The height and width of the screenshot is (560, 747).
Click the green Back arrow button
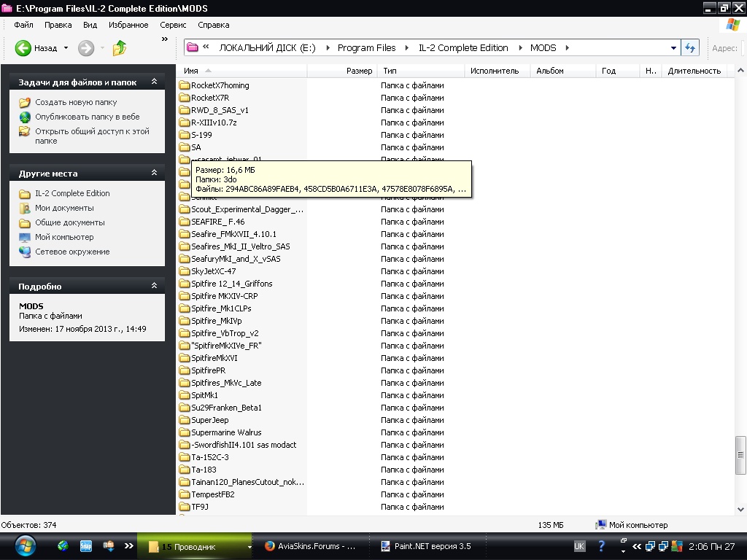click(x=23, y=48)
